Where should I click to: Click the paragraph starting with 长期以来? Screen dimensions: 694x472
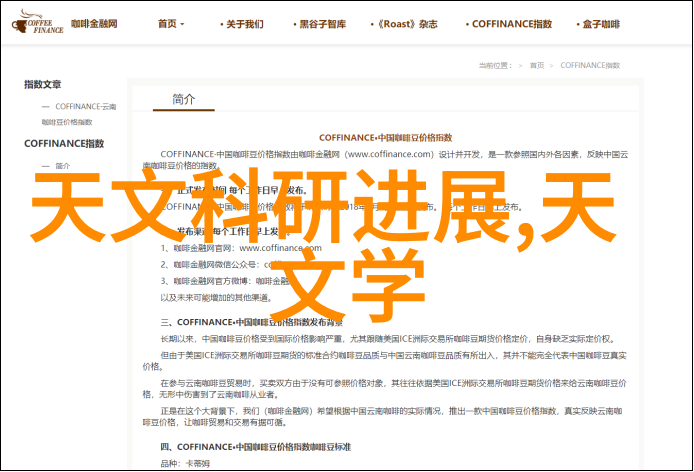[x=387, y=339]
